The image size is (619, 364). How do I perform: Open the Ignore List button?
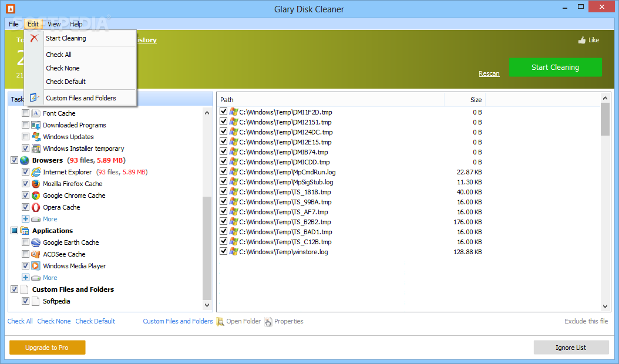(571, 348)
